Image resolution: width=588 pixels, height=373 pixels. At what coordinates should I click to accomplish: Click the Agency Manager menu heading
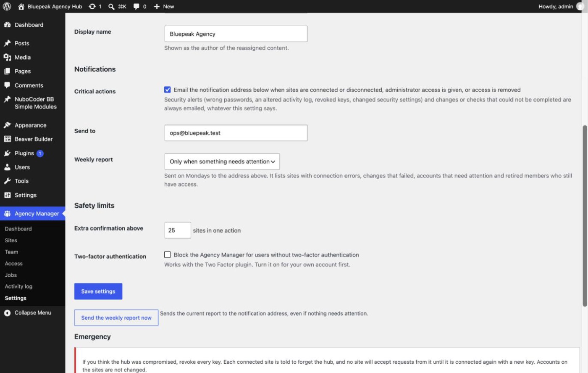point(32,214)
